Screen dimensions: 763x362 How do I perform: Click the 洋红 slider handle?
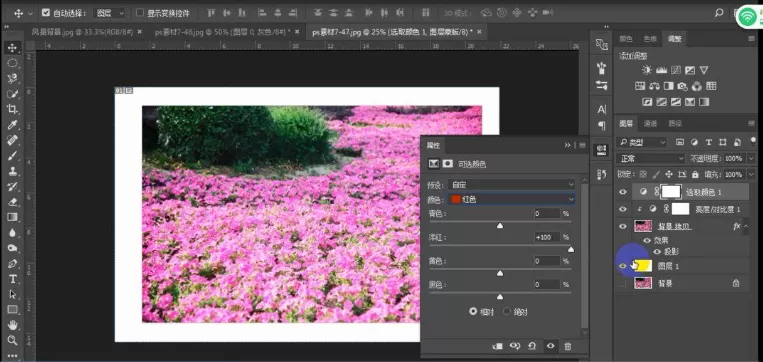pyautogui.click(x=571, y=250)
